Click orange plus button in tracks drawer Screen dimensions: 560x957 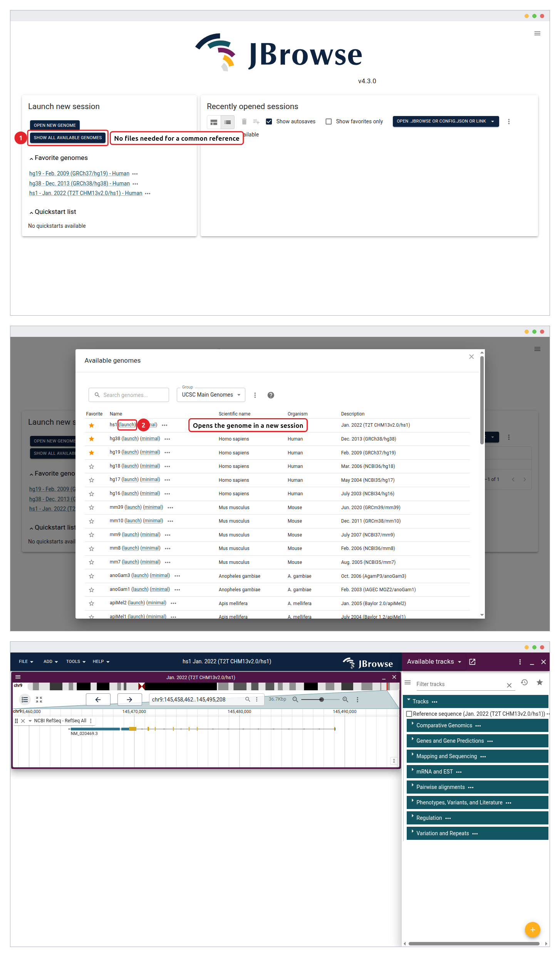pos(532,930)
